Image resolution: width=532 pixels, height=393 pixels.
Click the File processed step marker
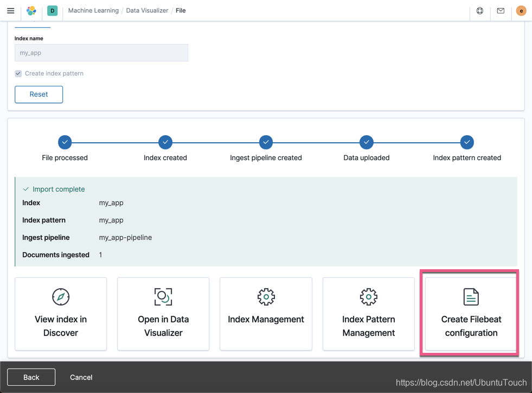tap(65, 142)
